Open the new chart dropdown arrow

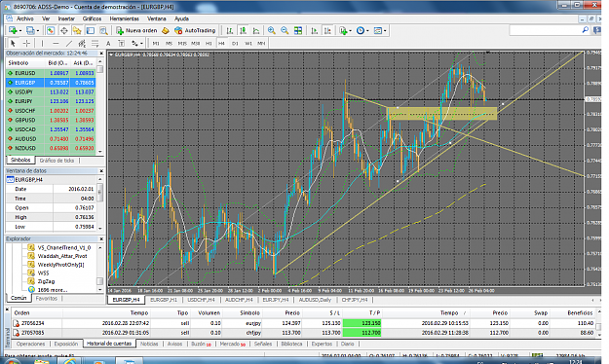19,30
